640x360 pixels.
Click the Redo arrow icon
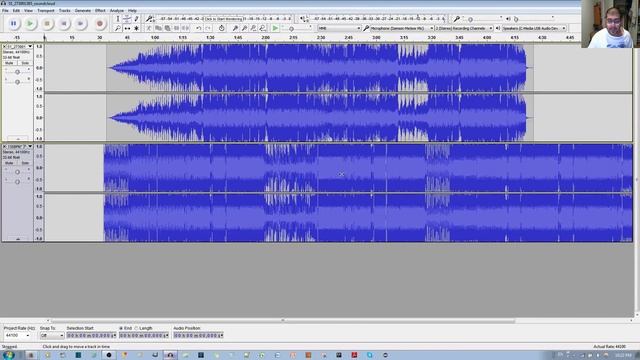tap(208, 28)
